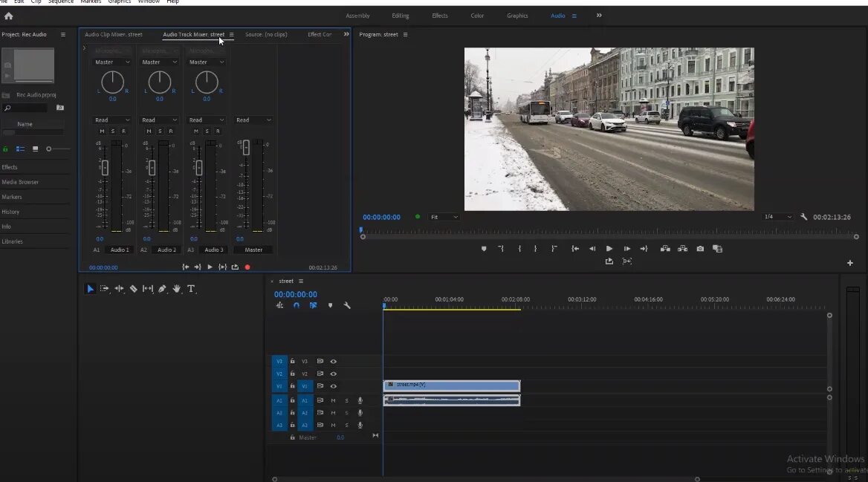This screenshot has width=868, height=482.
Task: Toggle Snap with the magnet icon
Action: [296, 305]
